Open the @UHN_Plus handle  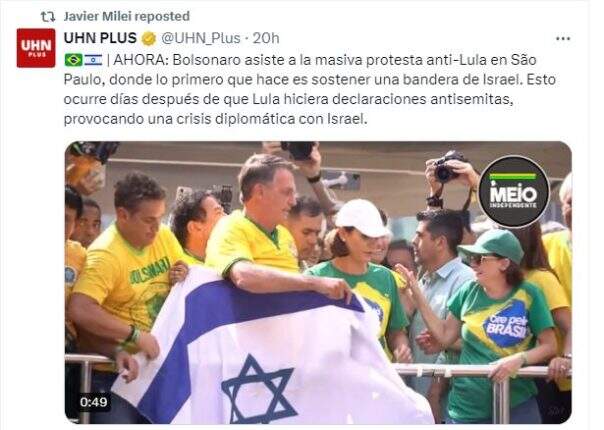coord(200,38)
